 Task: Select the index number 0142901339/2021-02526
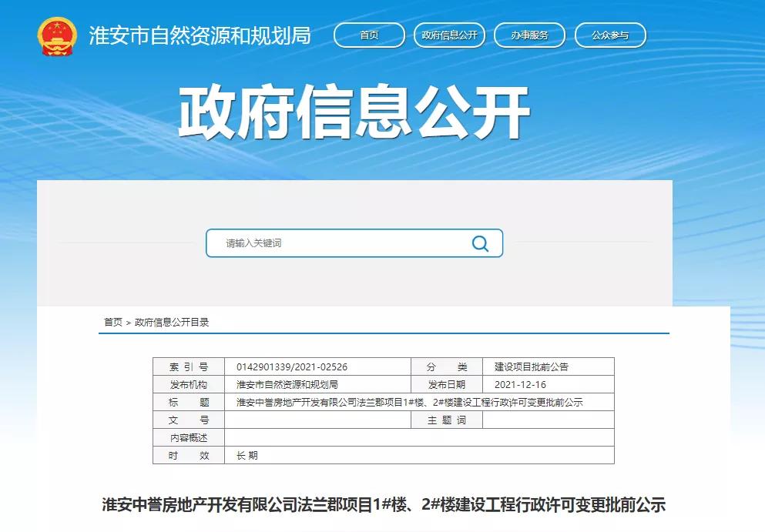(x=293, y=366)
